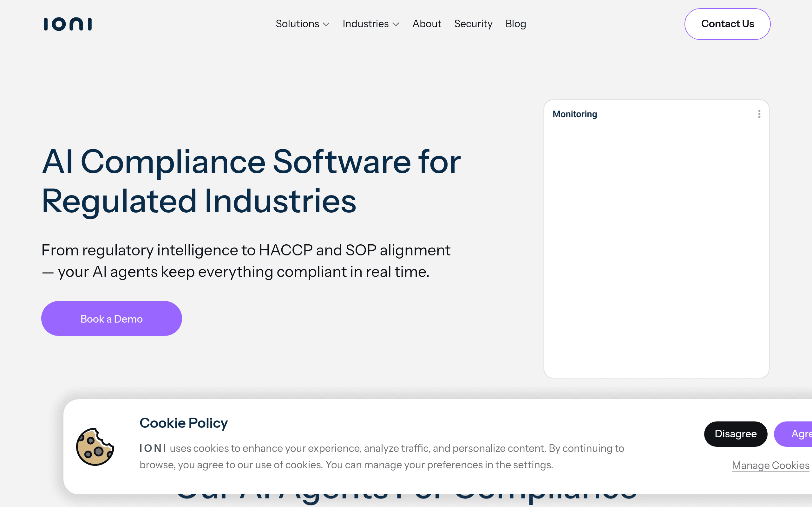Click the HACCP and SOP alignment paragraph
Screen dimensions: 812x507
[246, 261]
